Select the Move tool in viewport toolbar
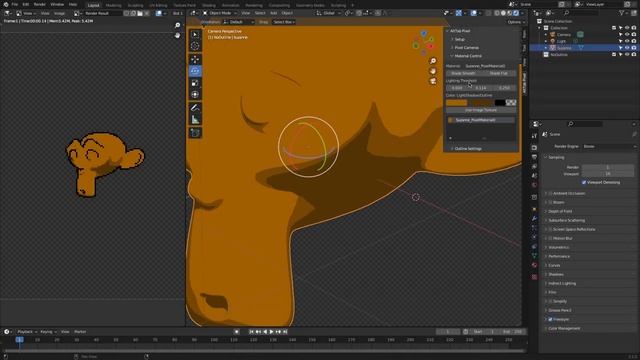Image resolution: width=640 pixels, height=360 pixels. [195, 60]
